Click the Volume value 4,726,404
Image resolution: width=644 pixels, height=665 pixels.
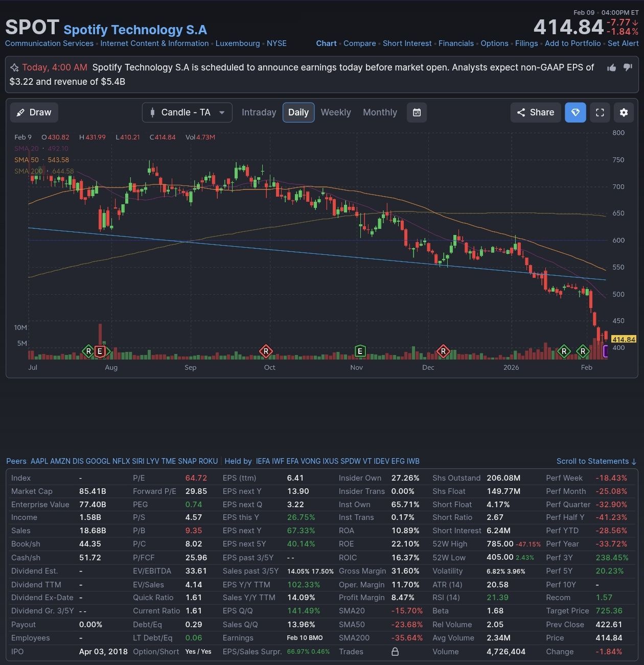click(x=506, y=652)
